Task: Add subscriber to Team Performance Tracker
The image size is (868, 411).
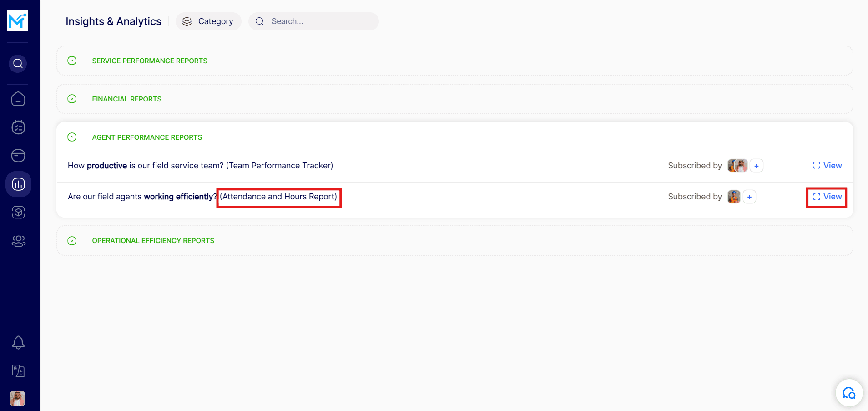Action: tap(756, 166)
